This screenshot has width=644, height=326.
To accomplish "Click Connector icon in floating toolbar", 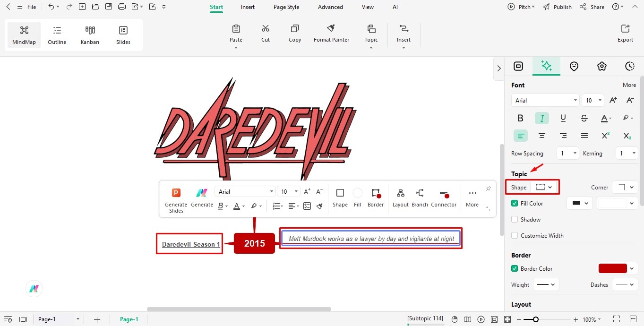I will 444,197.
